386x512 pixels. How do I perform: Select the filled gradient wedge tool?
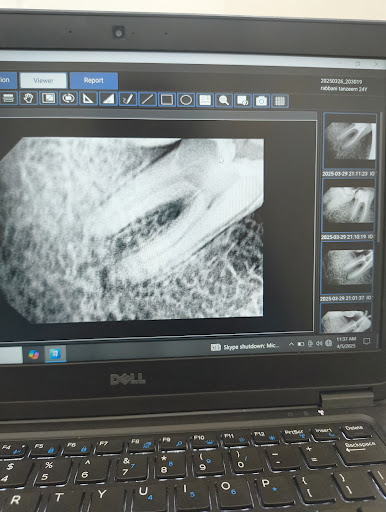coord(108,99)
